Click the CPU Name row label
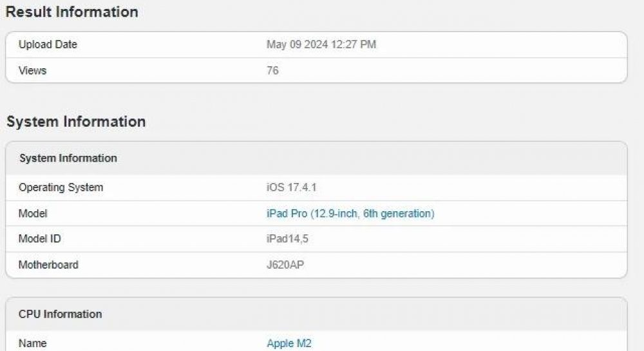This screenshot has width=644, height=351. (x=32, y=343)
